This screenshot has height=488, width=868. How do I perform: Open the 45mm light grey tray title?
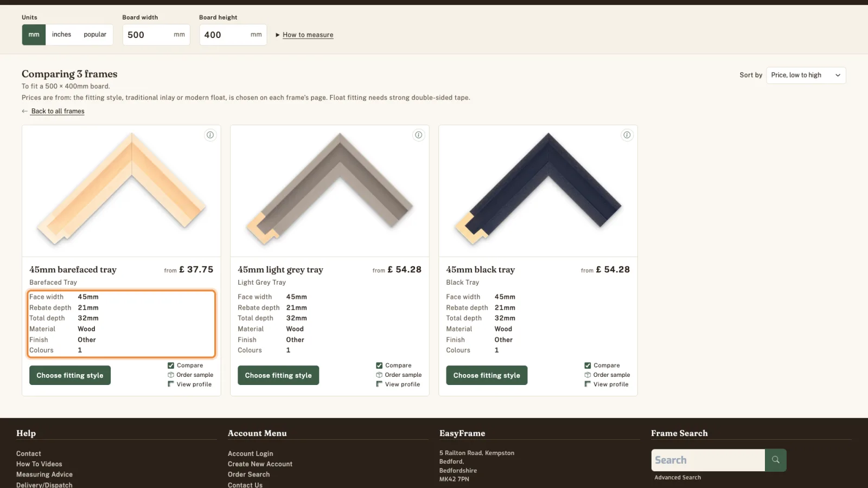point(280,269)
